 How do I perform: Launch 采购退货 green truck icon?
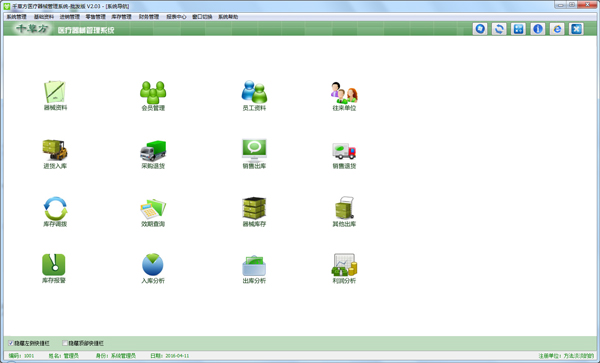click(x=153, y=150)
